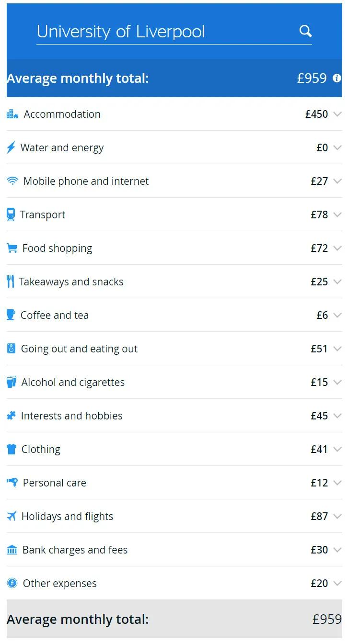Click the search magnifier icon
The width and height of the screenshot is (347, 644).
click(305, 32)
